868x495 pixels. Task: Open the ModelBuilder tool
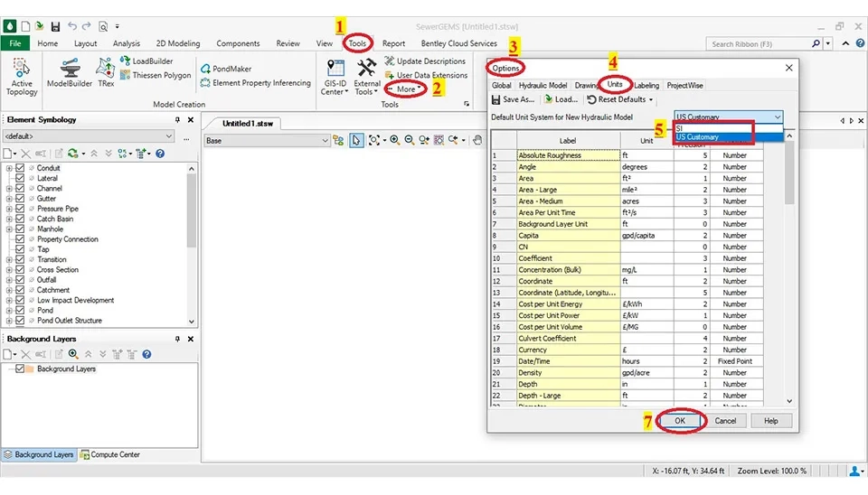[x=71, y=72]
